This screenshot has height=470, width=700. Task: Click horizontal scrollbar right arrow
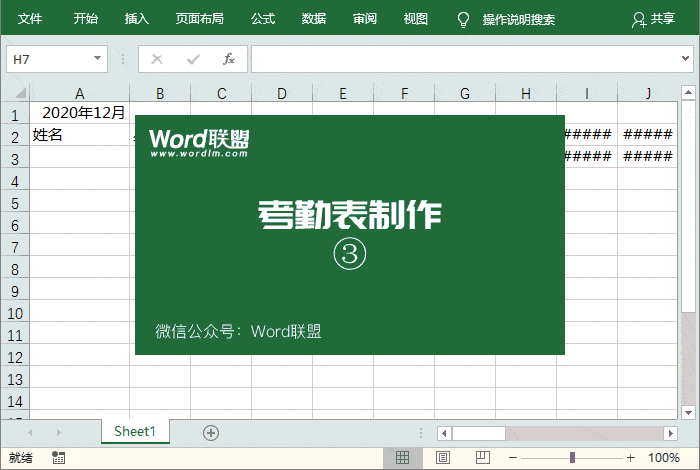670,433
